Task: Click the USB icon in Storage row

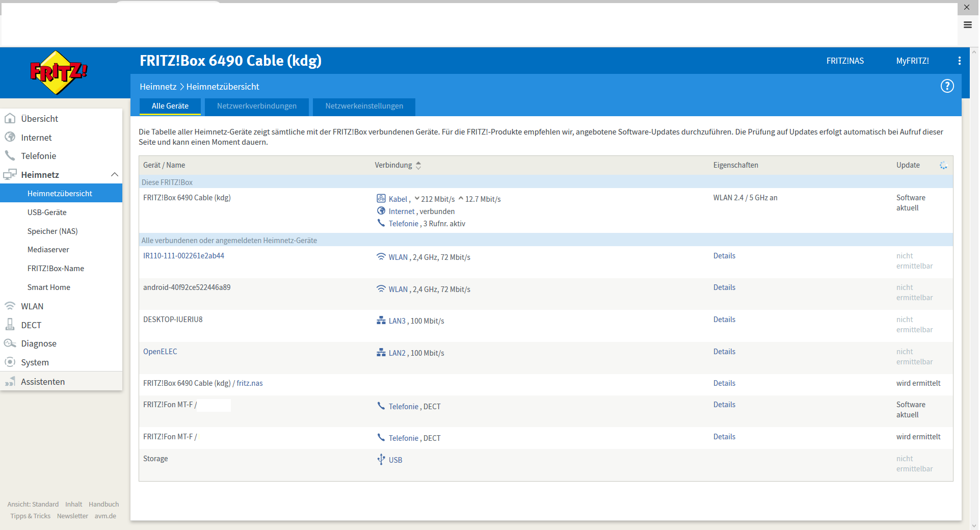Action: point(381,459)
